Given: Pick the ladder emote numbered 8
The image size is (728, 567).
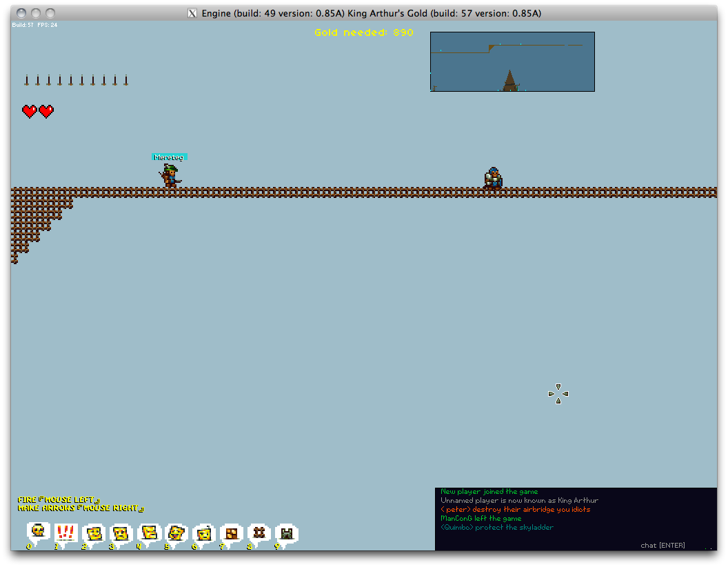Looking at the screenshot, I should click(259, 533).
